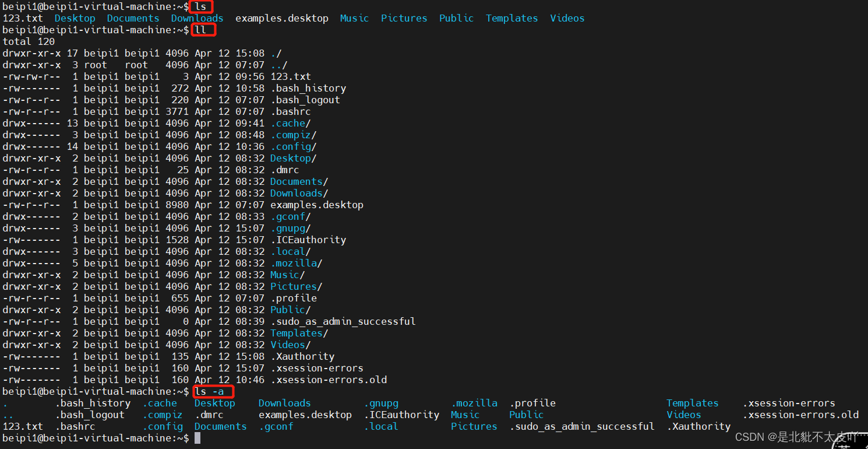Select the size value "3771" for .bashrc
This screenshot has height=449, width=868.
coord(177,111)
